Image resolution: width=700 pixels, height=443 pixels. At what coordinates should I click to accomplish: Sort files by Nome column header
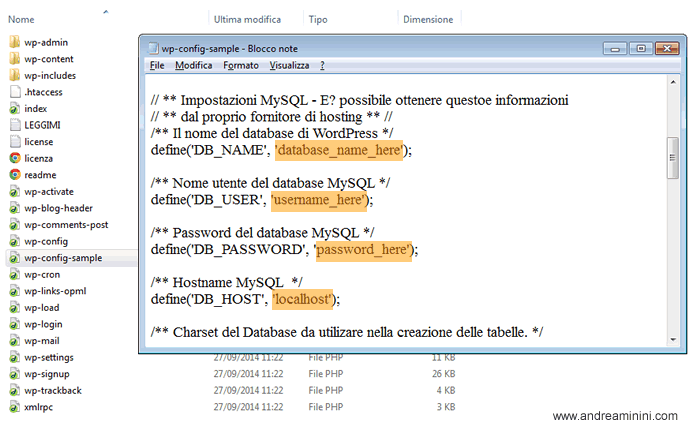pyautogui.click(x=21, y=19)
